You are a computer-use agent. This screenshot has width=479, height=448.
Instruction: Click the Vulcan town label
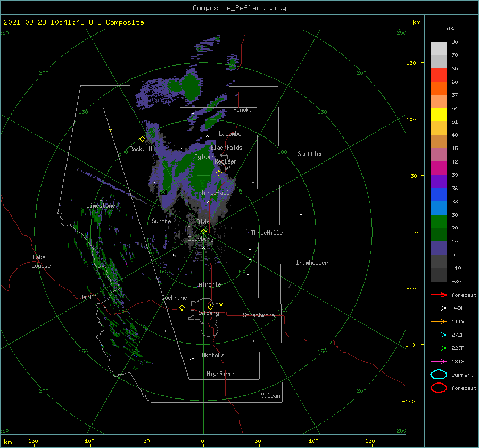pos(270,396)
